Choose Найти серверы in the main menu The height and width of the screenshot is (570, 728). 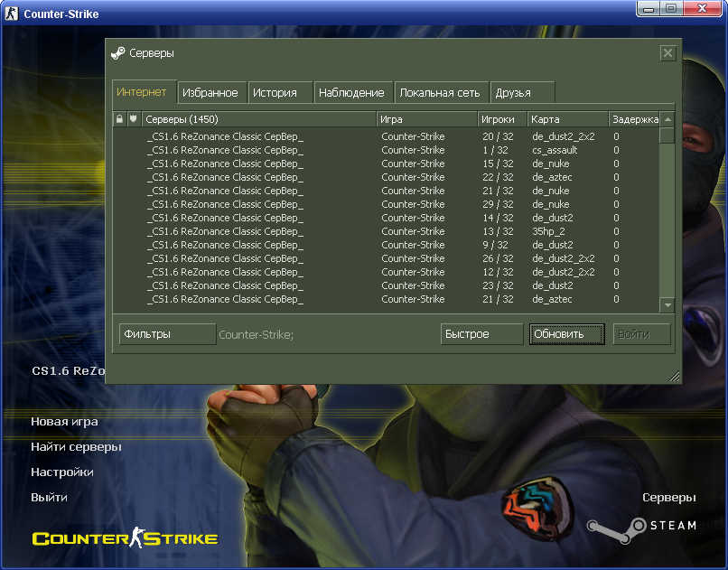point(76,446)
